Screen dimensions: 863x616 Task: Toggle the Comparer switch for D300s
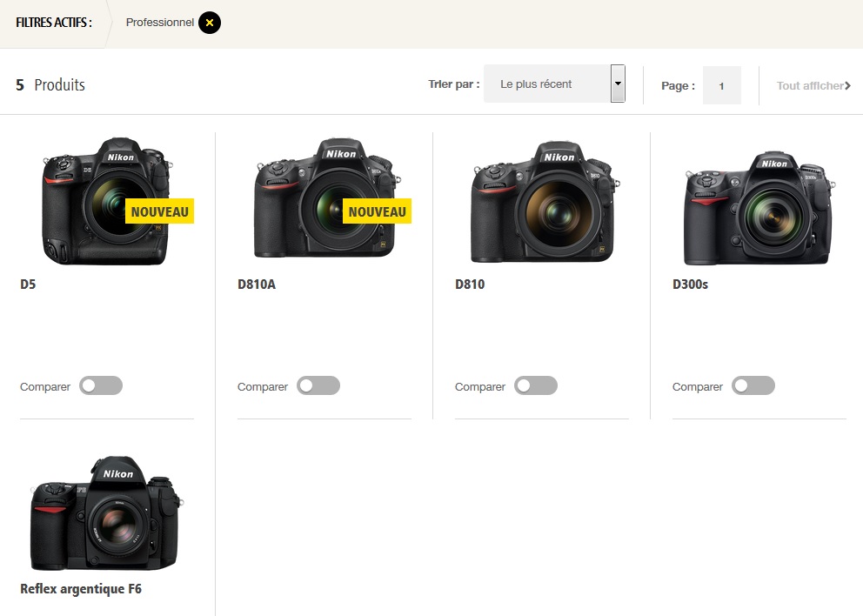tap(753, 385)
